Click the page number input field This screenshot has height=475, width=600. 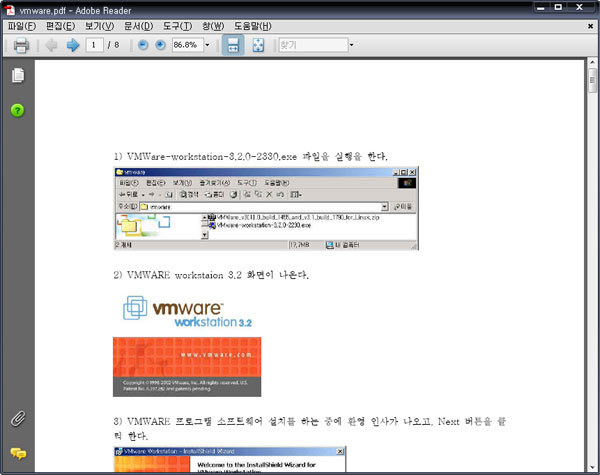(x=94, y=45)
